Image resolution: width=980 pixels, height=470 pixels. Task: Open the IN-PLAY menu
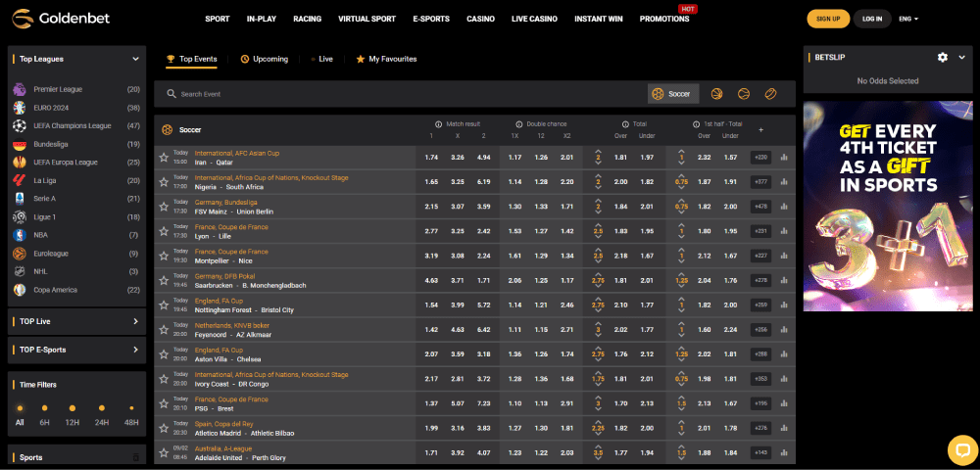click(x=262, y=19)
